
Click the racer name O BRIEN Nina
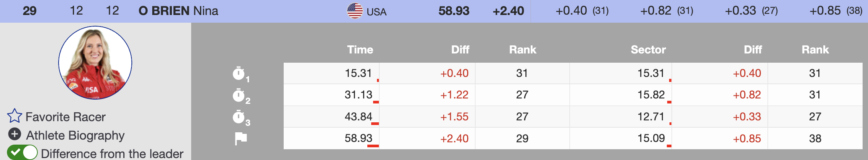(x=178, y=11)
